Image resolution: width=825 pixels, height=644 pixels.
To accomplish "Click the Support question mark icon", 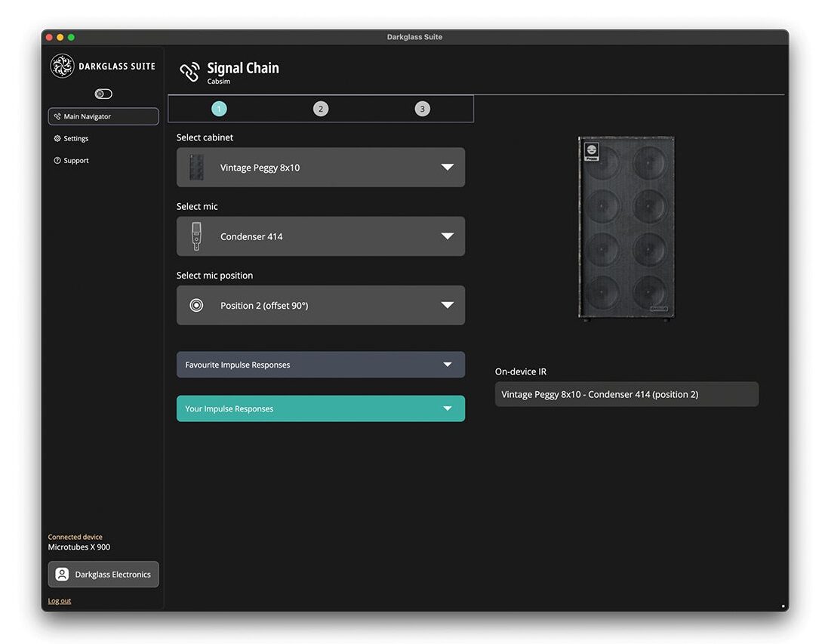I will coord(57,161).
